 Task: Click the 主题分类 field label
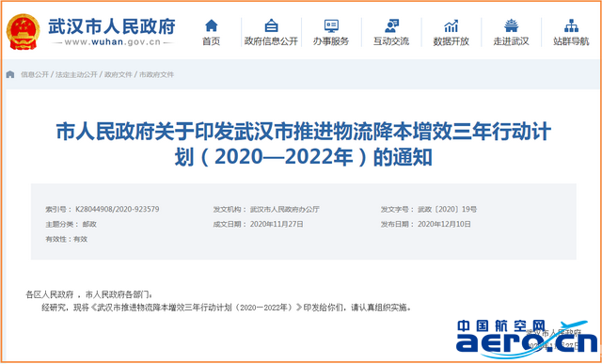pyautogui.click(x=62, y=224)
